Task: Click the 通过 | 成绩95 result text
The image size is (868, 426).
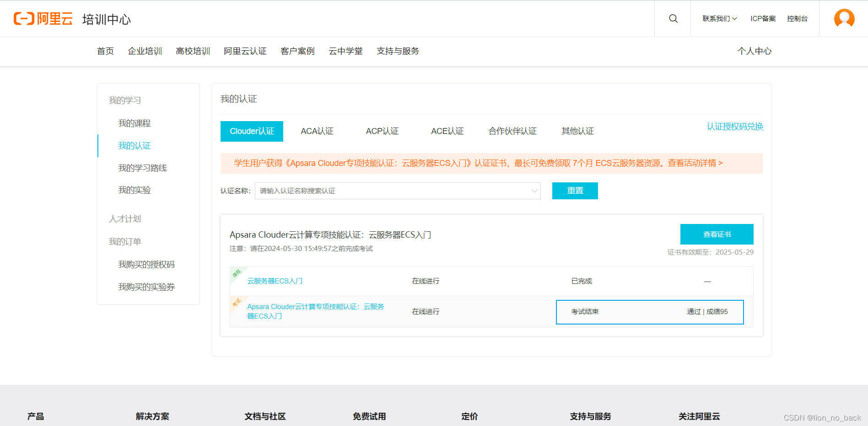Action: [707, 312]
